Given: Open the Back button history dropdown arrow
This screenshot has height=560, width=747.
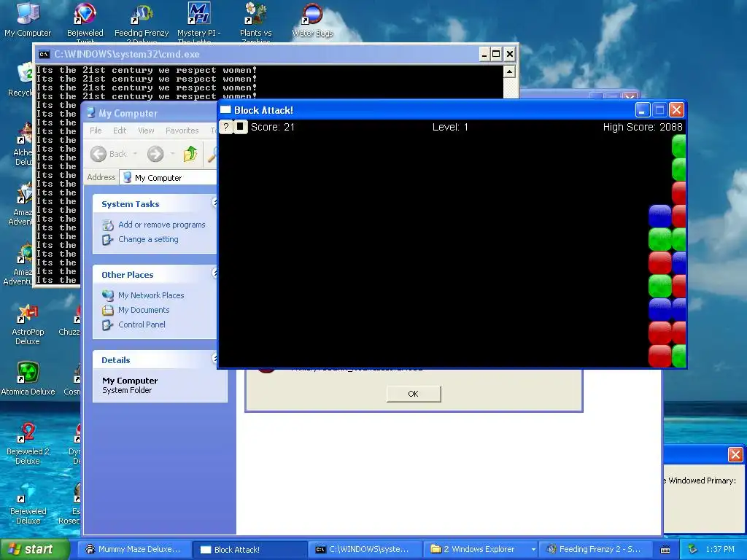Looking at the screenshot, I should click(135, 154).
